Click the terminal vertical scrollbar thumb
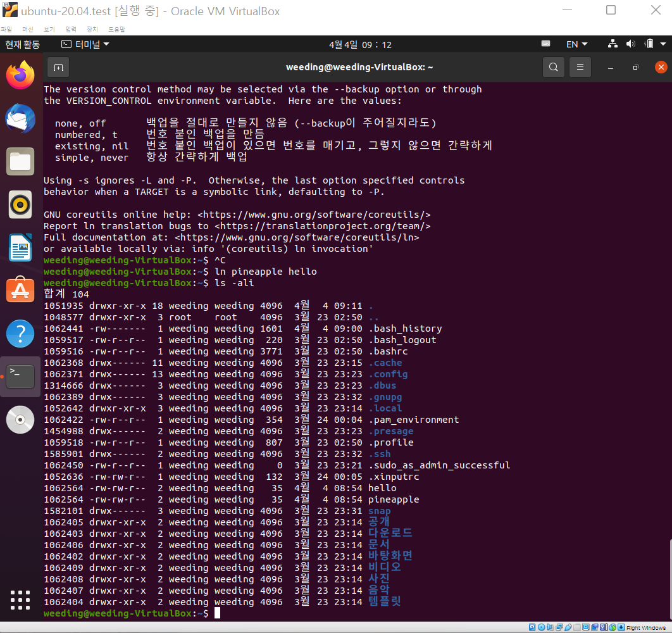672x633 pixels. [670, 579]
